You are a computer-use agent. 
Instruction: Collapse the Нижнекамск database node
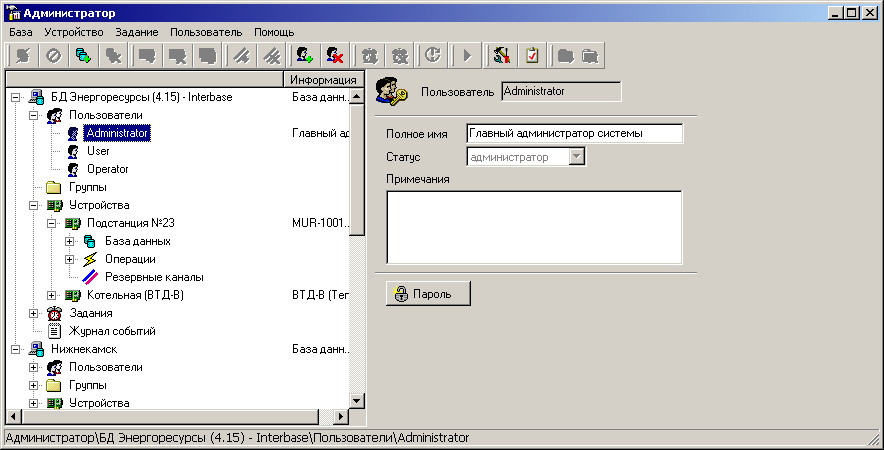[x=16, y=350]
